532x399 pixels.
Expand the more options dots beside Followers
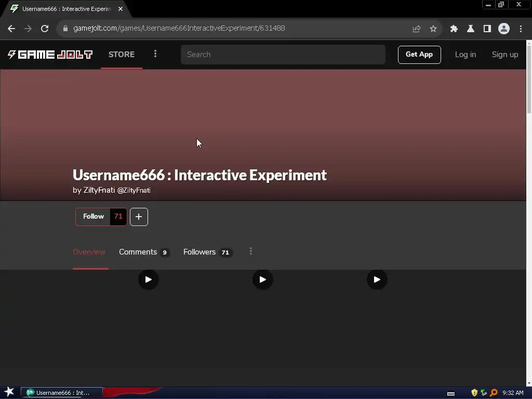(x=250, y=251)
